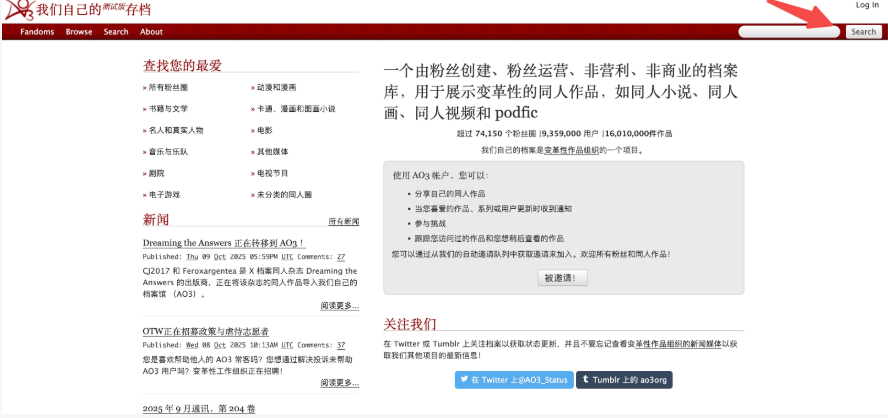Viewport: 888px width, 418px height.
Task: Click the Tumblr ao3org button
Action: pos(624,380)
